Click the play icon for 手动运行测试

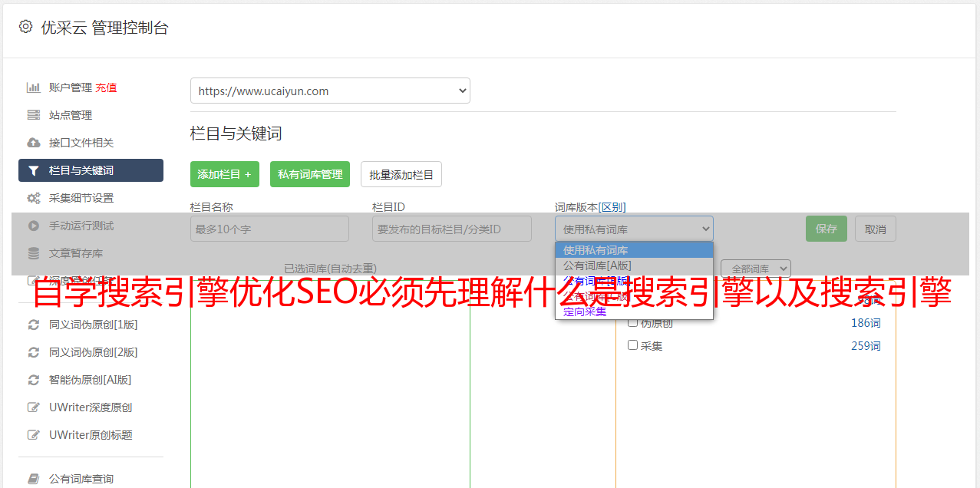coord(33,226)
